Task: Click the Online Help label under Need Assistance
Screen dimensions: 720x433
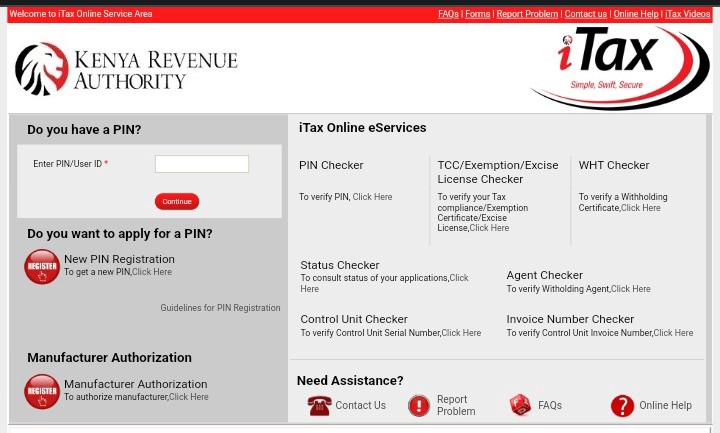Action: point(665,405)
